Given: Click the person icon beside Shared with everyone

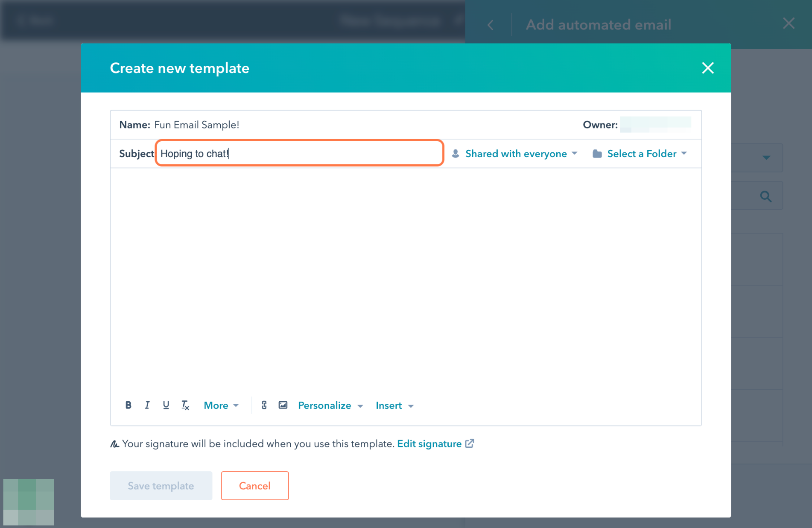Looking at the screenshot, I should click(x=456, y=154).
